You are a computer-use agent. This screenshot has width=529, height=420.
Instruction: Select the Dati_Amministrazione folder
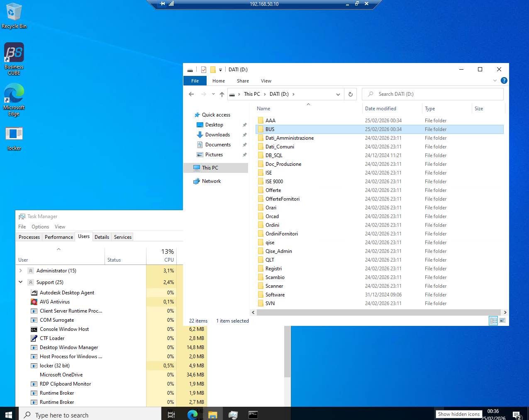[x=290, y=138]
